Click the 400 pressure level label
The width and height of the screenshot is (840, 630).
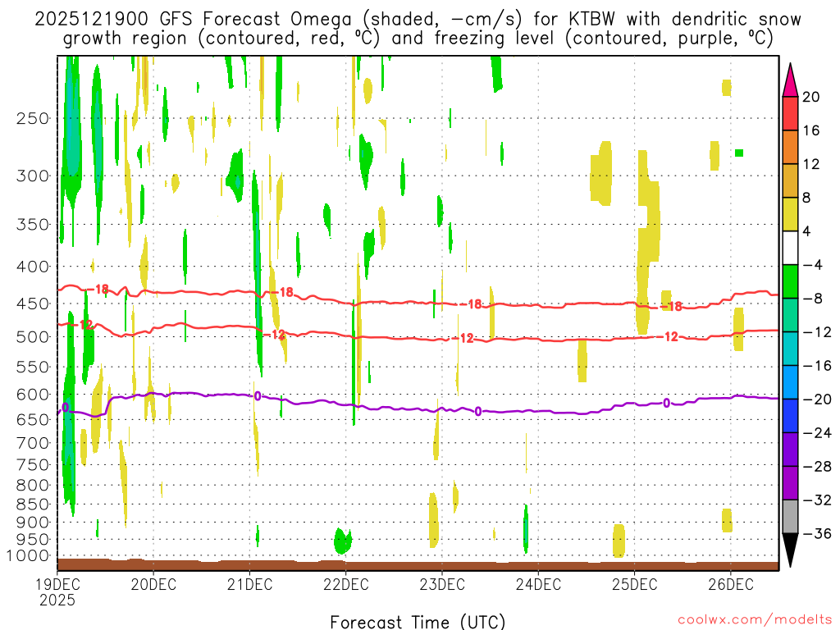click(x=33, y=267)
